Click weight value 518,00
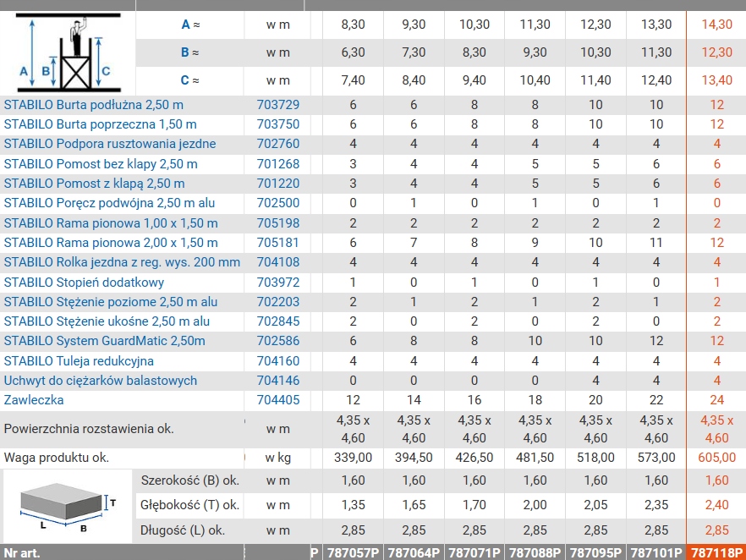This screenshot has height=560, width=746. pyautogui.click(x=595, y=458)
